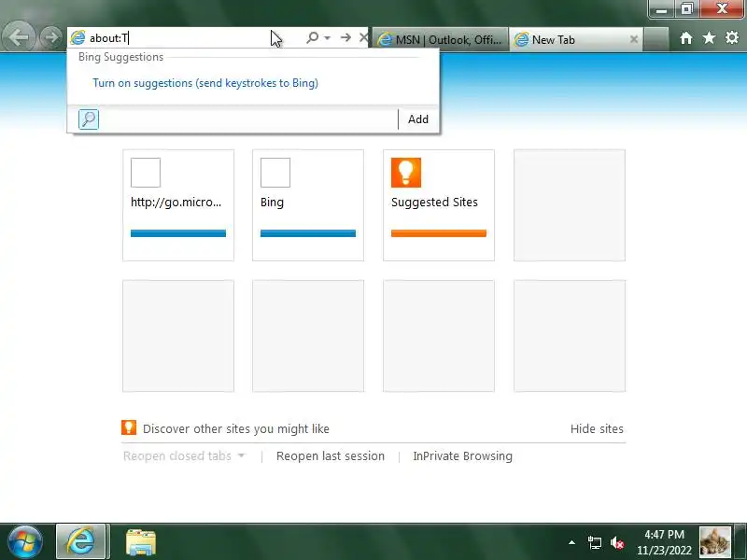This screenshot has height=560, width=747.
Task: Open the Windows Start button
Action: click(25, 542)
